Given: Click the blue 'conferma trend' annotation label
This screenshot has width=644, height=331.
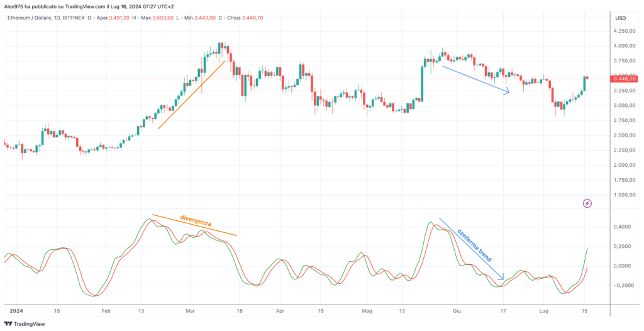Looking at the screenshot, I should (x=474, y=245).
